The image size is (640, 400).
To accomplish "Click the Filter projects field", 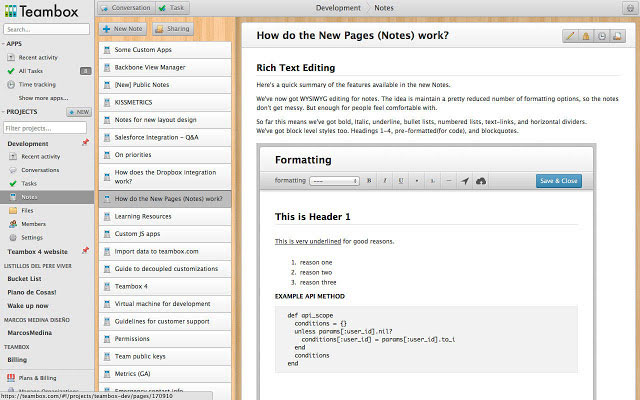I will pyautogui.click(x=45, y=128).
